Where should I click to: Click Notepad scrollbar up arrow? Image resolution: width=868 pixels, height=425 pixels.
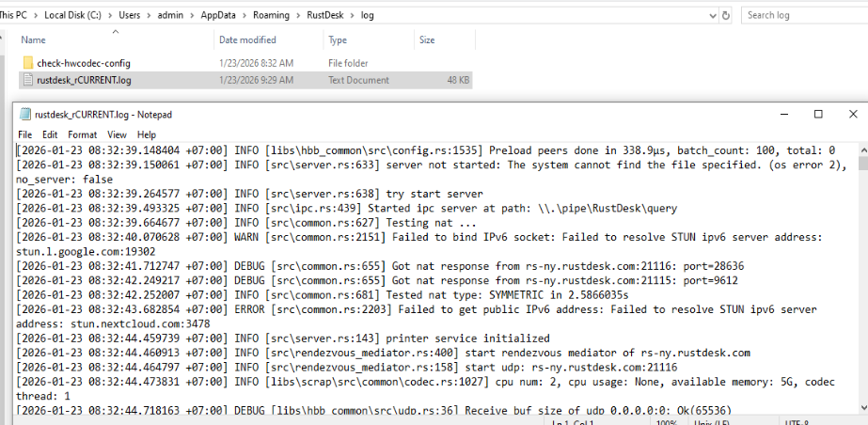[x=863, y=150]
